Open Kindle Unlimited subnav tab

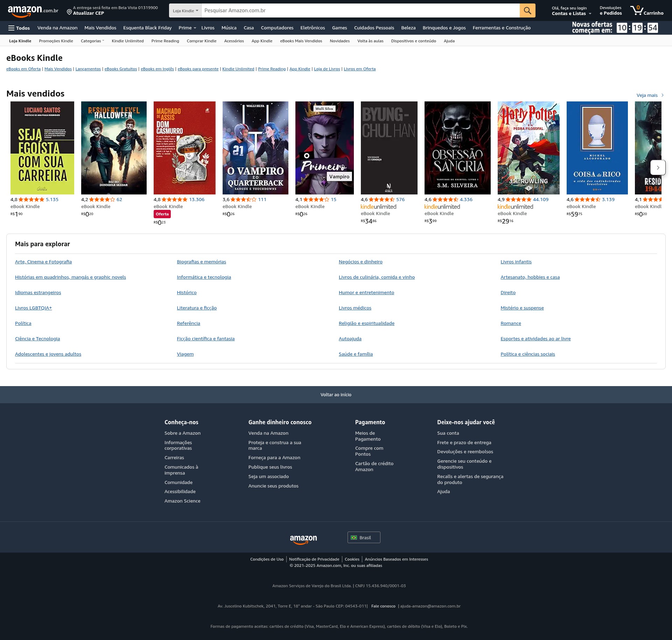[128, 41]
